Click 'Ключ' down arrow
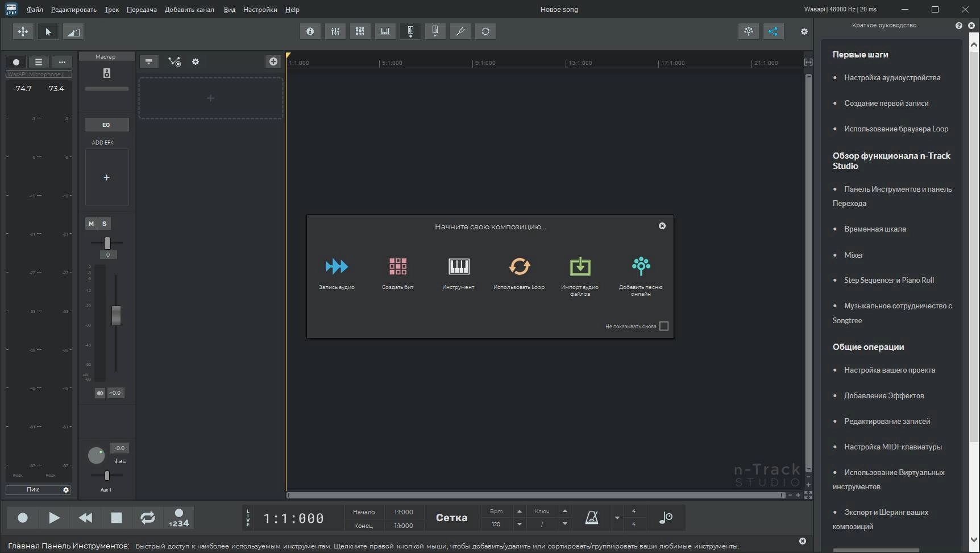Viewport: 980px width, 553px height. (564, 524)
